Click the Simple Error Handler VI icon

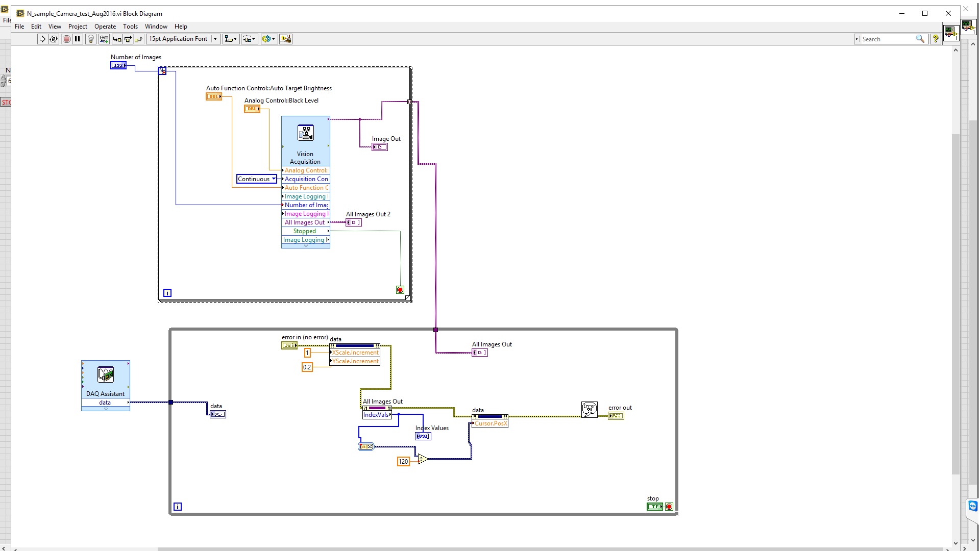(590, 410)
